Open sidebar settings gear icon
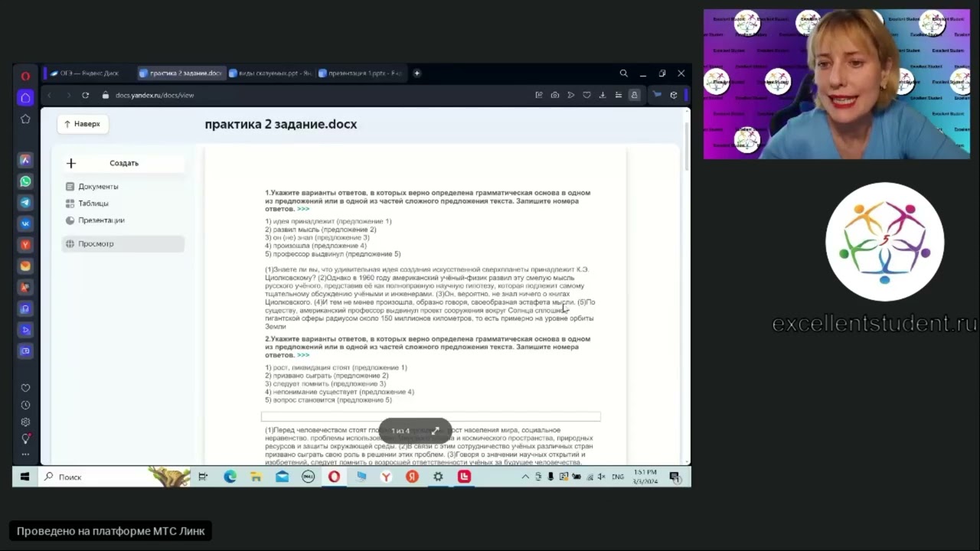The height and width of the screenshot is (551, 980). [x=25, y=422]
